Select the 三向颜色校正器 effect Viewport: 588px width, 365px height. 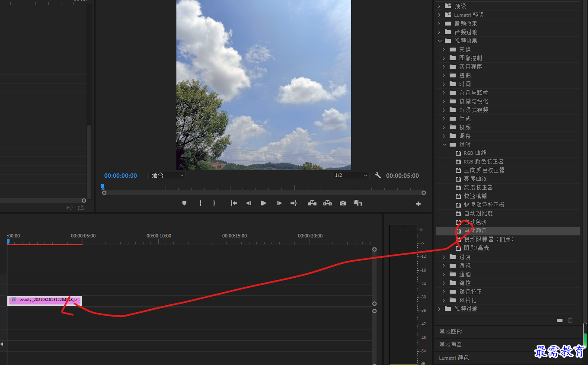pyautogui.click(x=484, y=170)
